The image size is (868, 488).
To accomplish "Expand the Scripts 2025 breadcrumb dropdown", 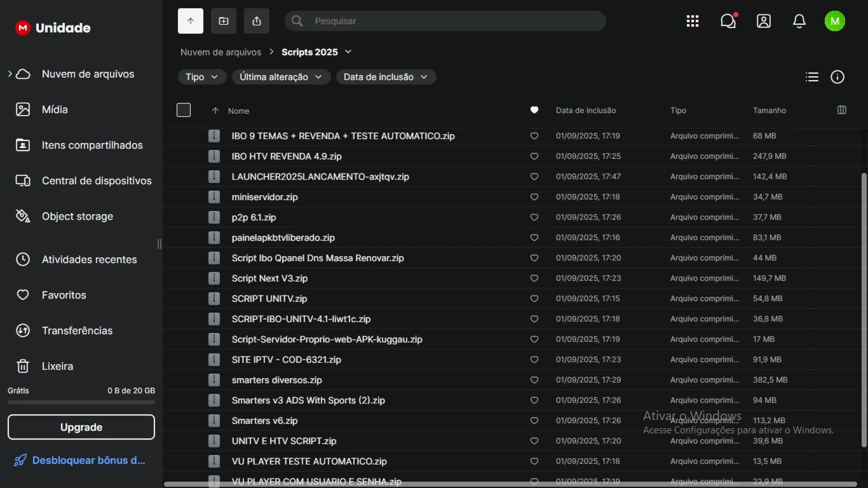I will 348,51.
